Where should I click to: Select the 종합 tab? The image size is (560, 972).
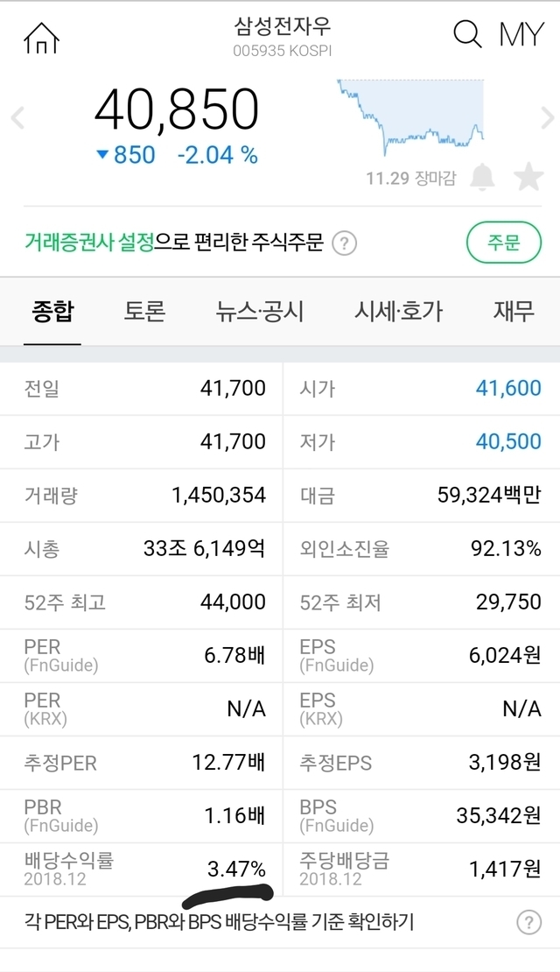tap(52, 311)
